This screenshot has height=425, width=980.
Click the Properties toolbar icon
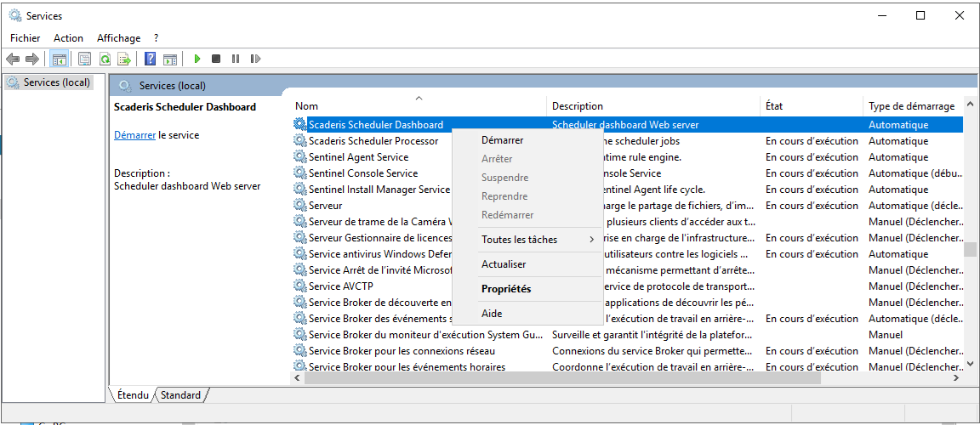pyautogui.click(x=85, y=59)
